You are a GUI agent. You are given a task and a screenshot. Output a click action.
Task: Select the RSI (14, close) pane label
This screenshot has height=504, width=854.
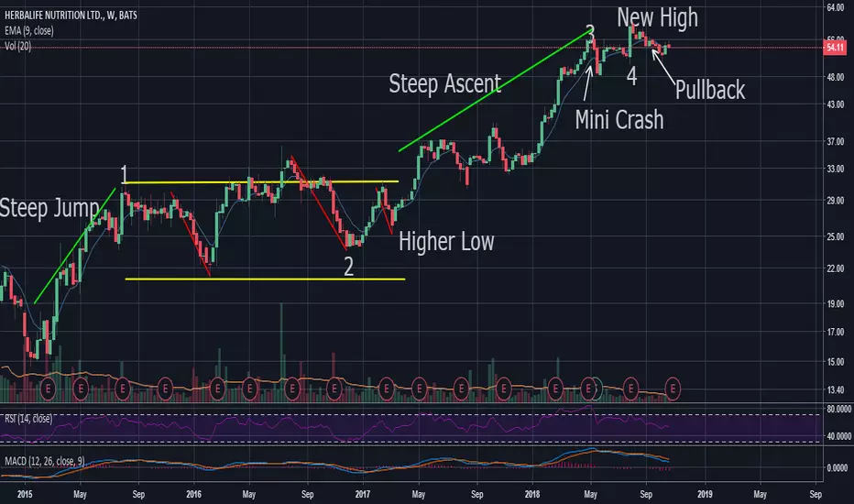click(28, 419)
